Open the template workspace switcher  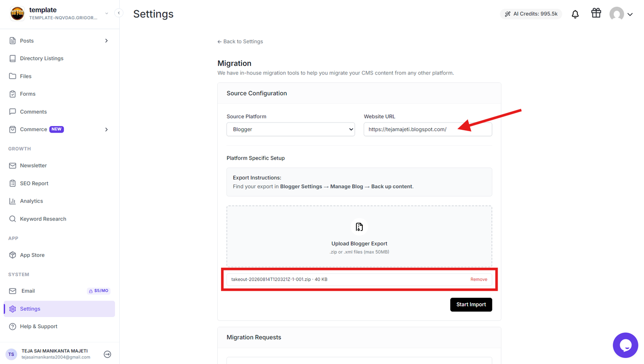point(59,13)
